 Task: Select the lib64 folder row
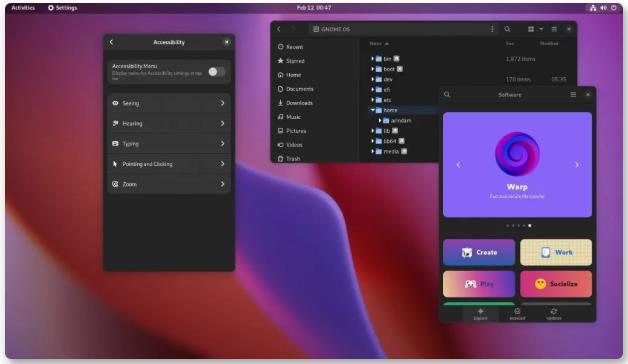(403, 141)
